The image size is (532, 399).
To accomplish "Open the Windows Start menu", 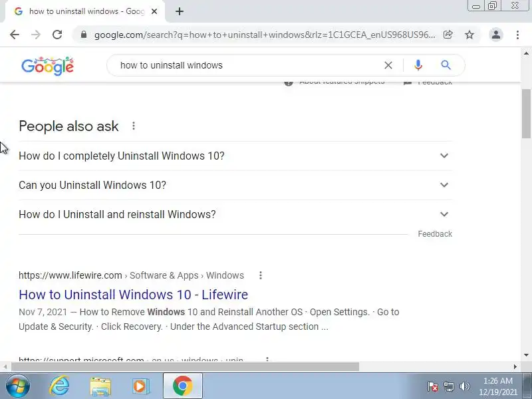I will (17, 386).
